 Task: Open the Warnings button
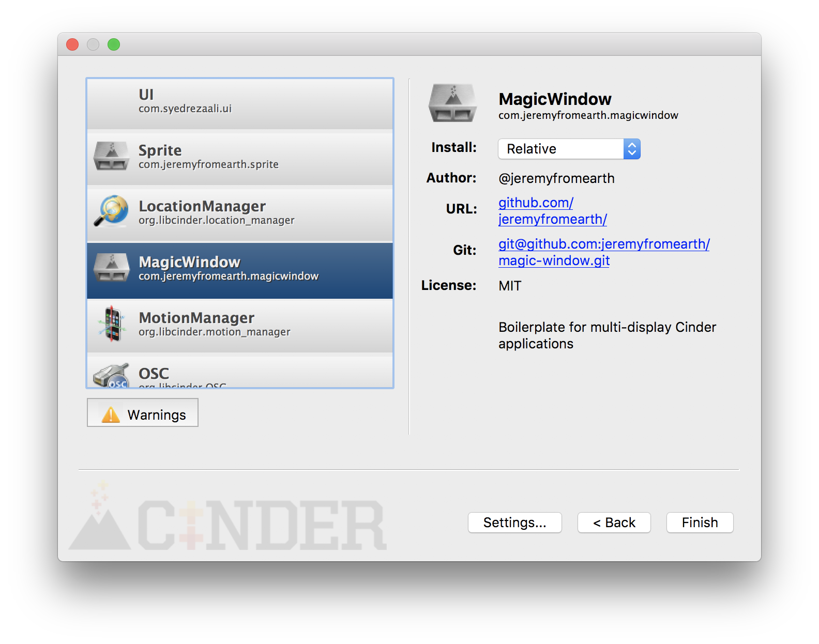coord(143,412)
